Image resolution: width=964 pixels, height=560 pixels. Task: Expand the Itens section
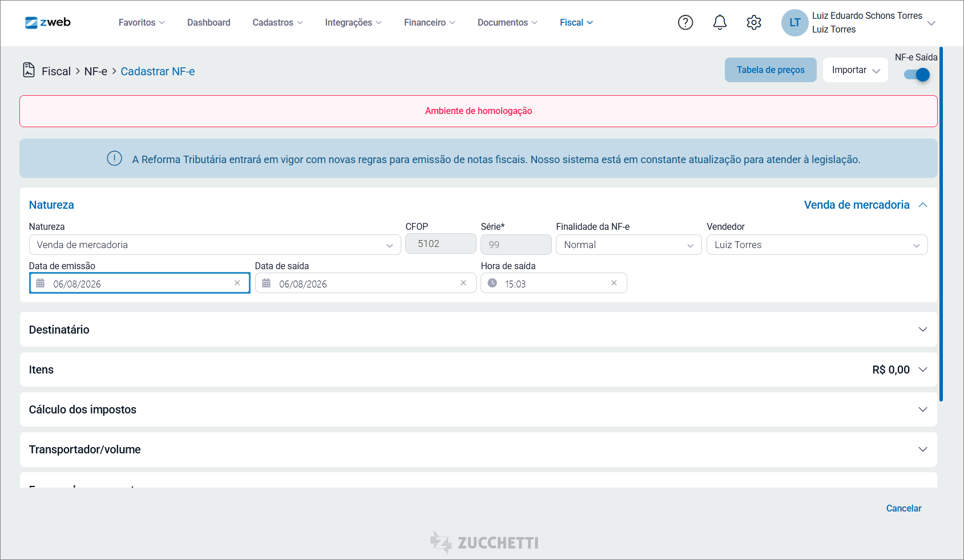[478, 370]
